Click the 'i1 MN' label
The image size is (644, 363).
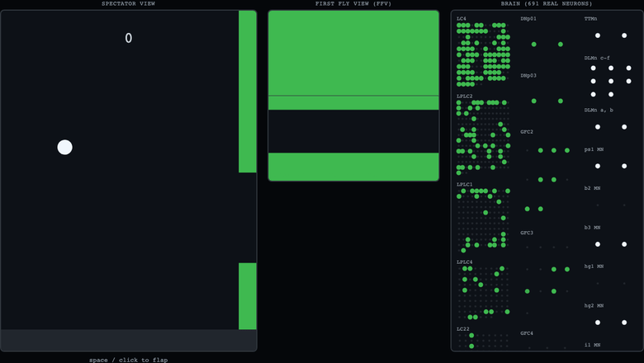pyautogui.click(x=592, y=345)
